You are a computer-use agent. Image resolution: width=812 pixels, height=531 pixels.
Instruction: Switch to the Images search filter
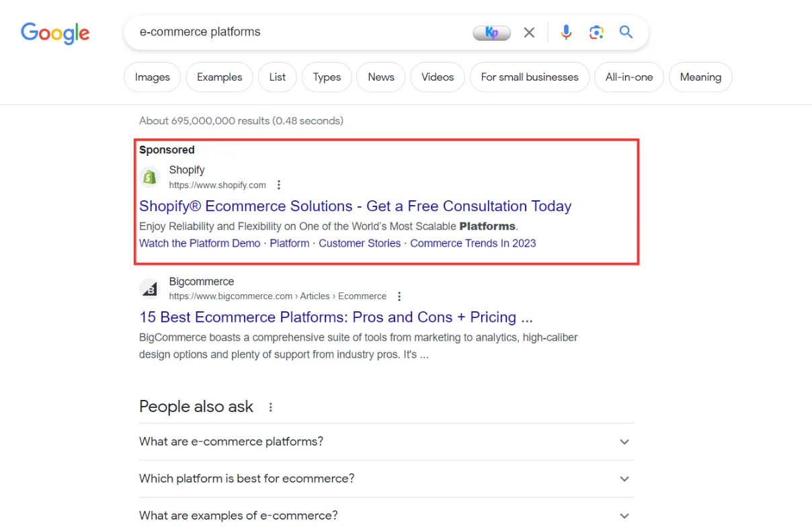pos(152,77)
